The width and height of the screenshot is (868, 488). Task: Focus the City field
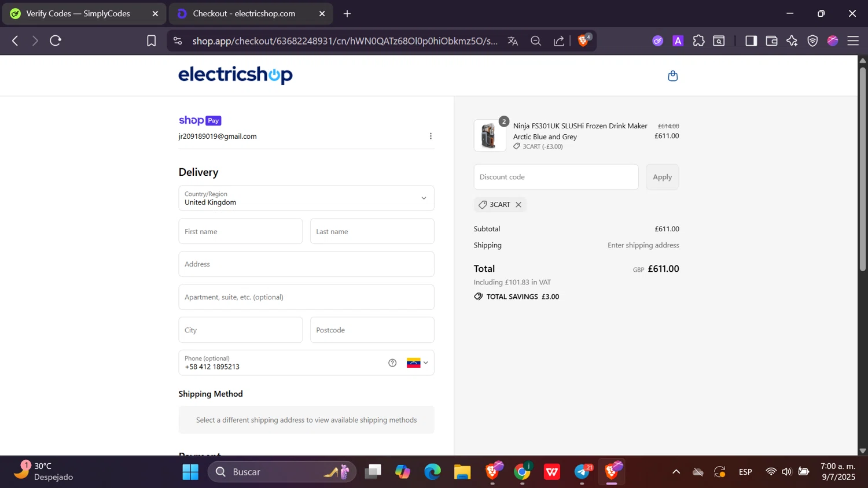click(241, 330)
